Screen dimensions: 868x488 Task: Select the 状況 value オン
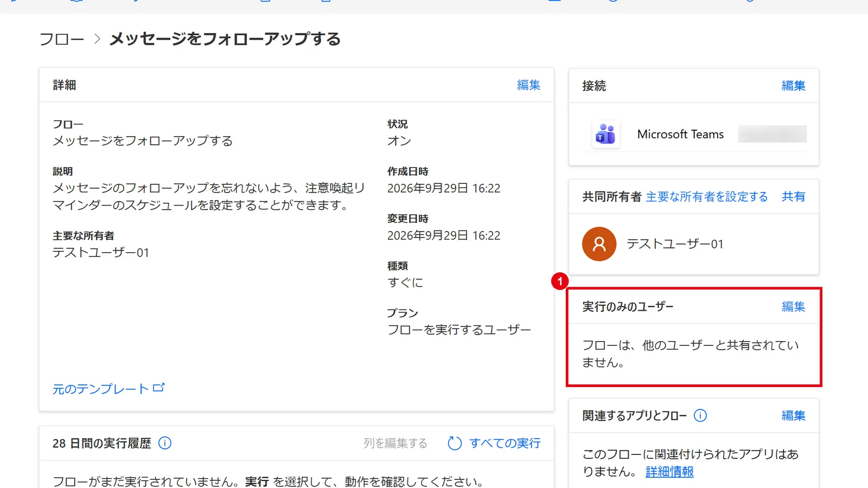[399, 141]
